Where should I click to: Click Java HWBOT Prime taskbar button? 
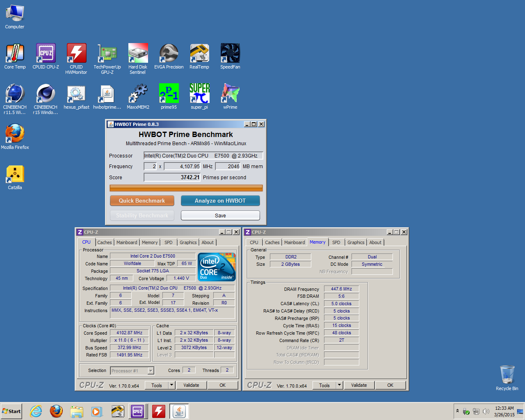(x=179, y=411)
